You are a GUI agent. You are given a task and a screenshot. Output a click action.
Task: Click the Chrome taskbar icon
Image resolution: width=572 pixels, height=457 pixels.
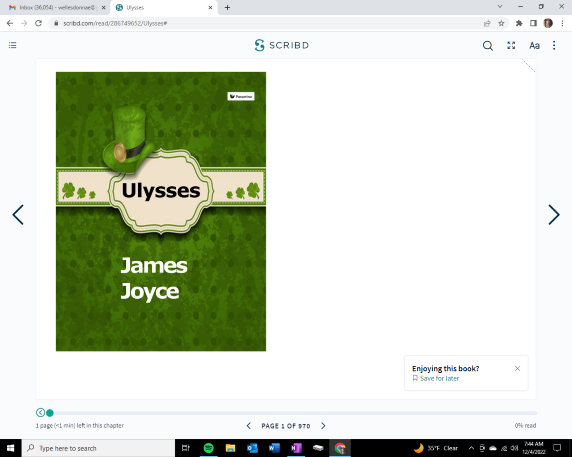pyautogui.click(x=340, y=448)
